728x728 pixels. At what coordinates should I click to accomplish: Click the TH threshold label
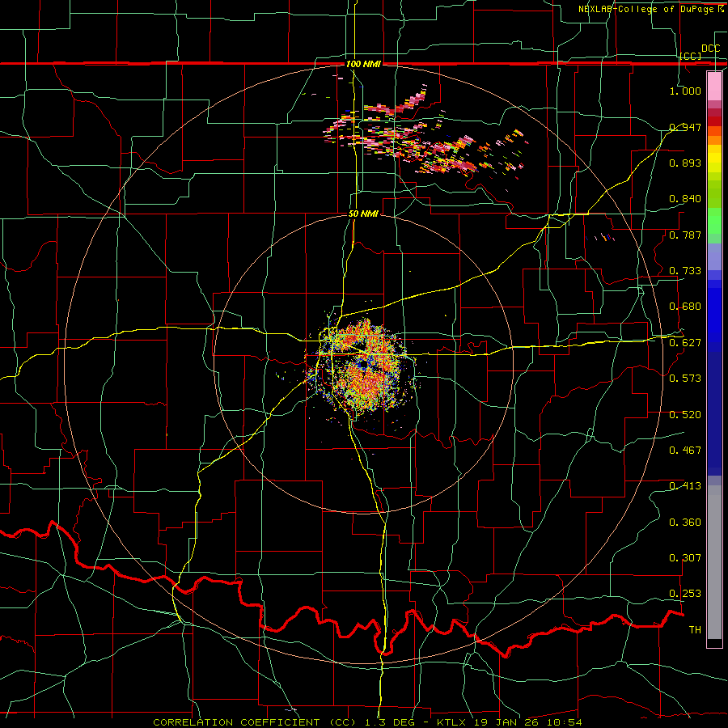695,630
